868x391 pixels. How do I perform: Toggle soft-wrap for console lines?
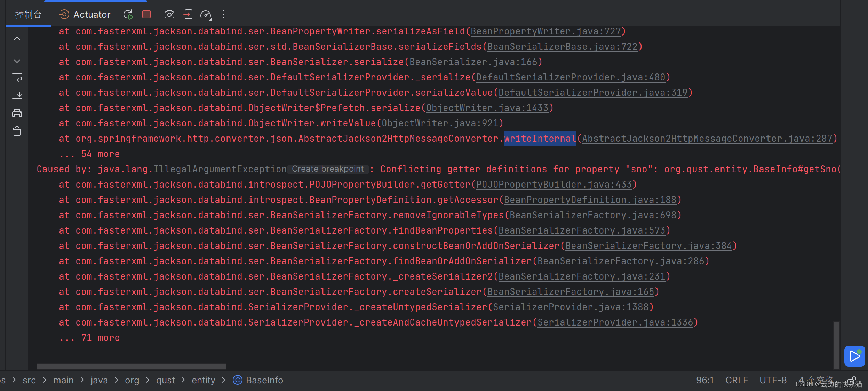click(17, 78)
